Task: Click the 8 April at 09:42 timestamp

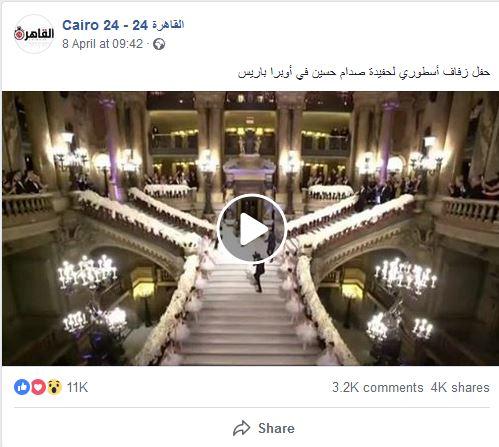Action: [102, 44]
